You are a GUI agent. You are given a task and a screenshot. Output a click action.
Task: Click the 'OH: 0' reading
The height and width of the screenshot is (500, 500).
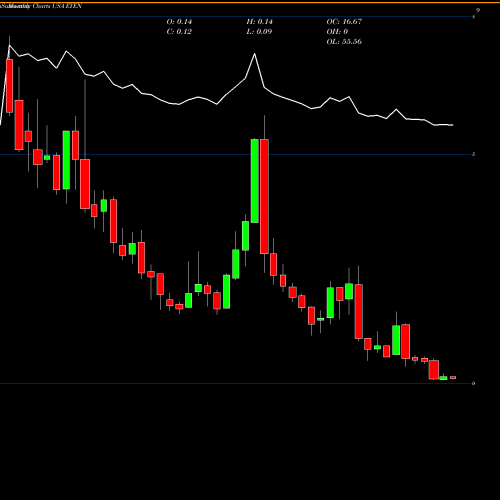337,32
